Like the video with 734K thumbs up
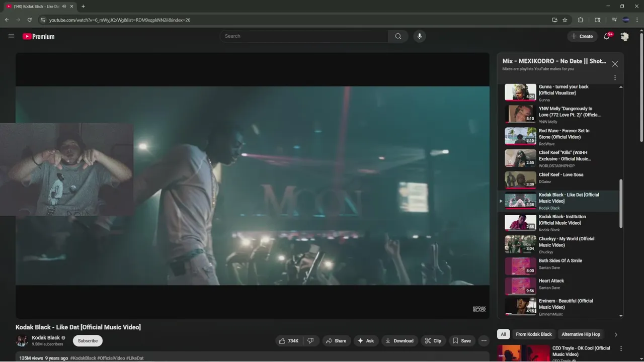644x362 pixels. (289, 341)
